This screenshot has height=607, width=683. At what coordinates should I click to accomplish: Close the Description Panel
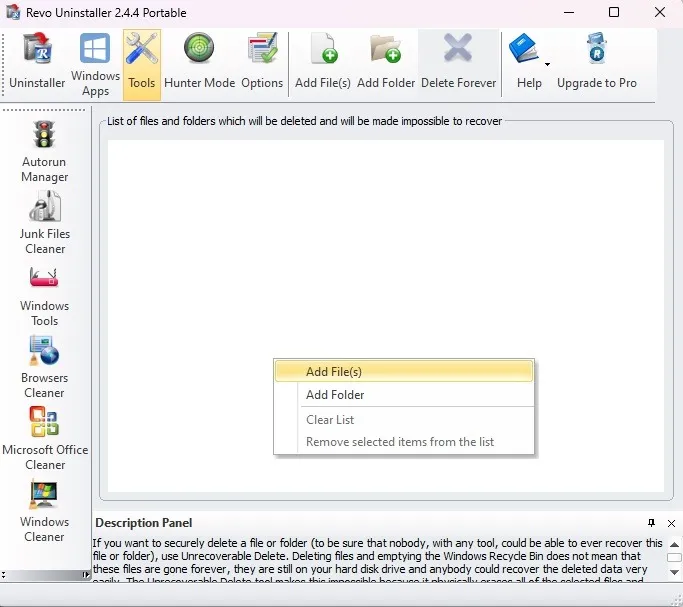pos(671,523)
